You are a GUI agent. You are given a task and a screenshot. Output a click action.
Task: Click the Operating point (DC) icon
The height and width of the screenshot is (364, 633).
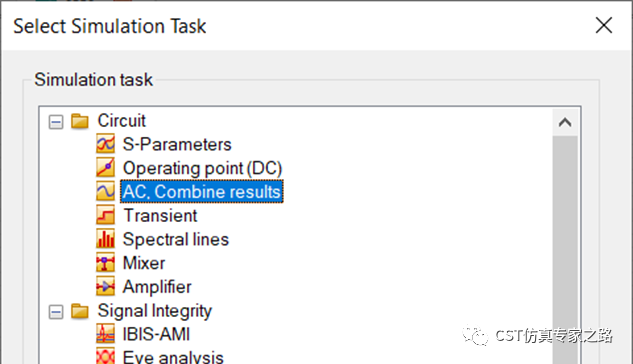pos(105,167)
